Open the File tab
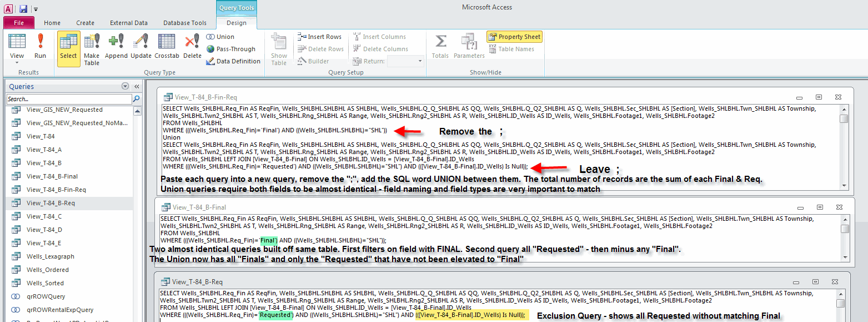 (19, 23)
